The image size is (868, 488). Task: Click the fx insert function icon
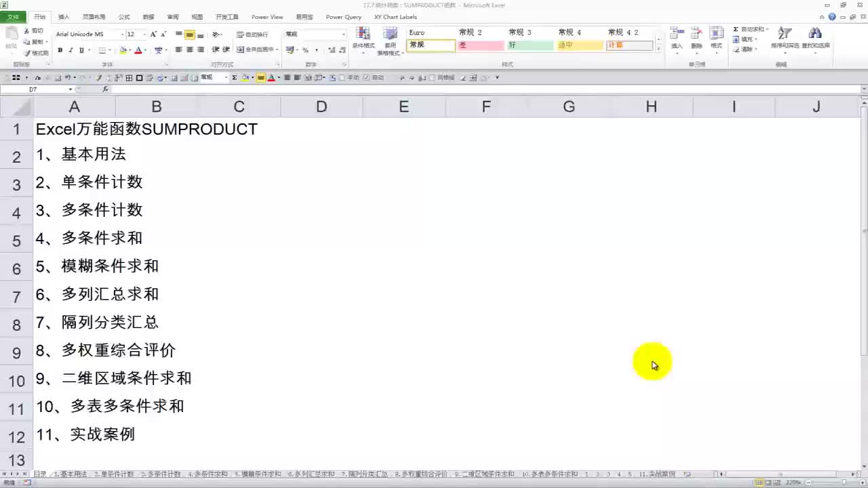click(105, 89)
